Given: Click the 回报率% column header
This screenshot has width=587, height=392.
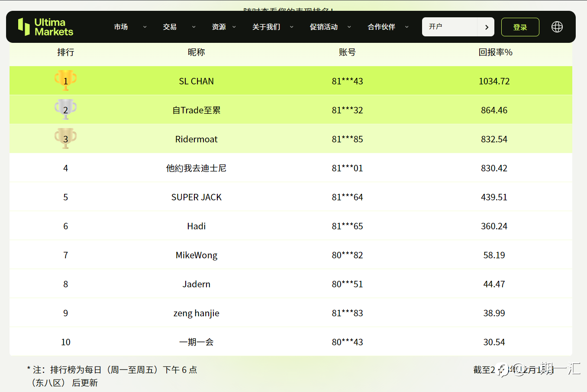Looking at the screenshot, I should 495,52.
